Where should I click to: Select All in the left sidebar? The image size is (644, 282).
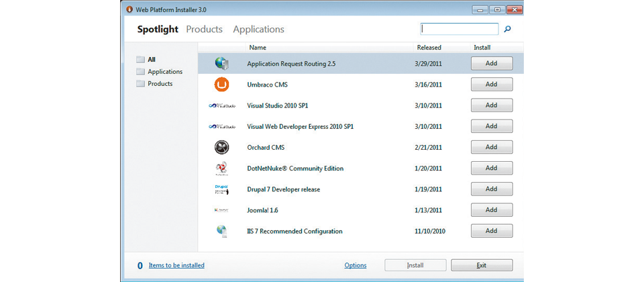click(152, 59)
